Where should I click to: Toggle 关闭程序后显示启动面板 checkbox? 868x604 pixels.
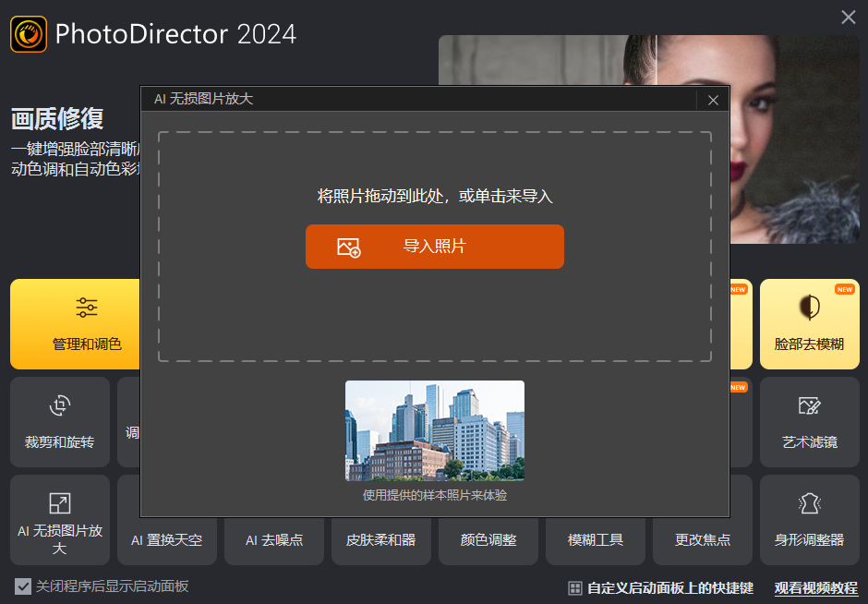pyautogui.click(x=20, y=586)
